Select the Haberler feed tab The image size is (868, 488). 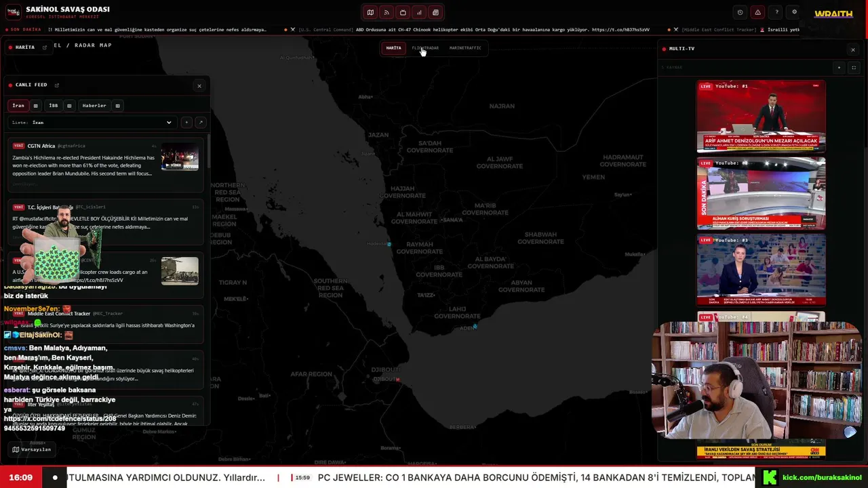(x=94, y=106)
